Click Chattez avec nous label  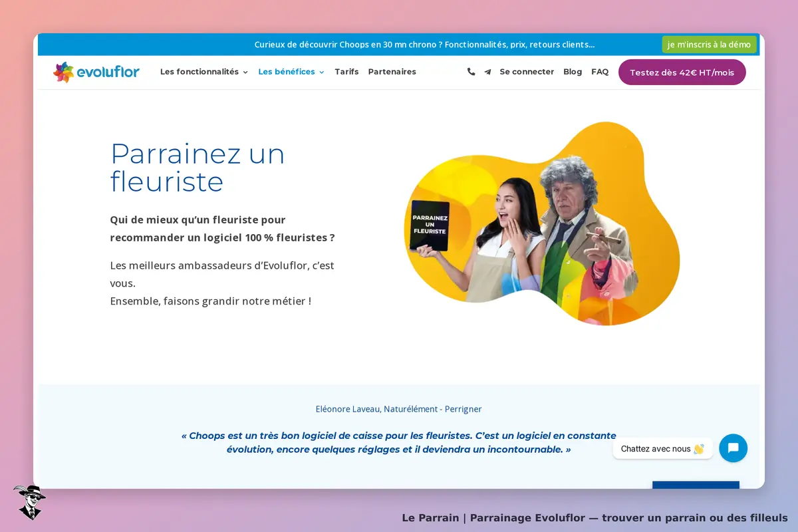pos(662,449)
